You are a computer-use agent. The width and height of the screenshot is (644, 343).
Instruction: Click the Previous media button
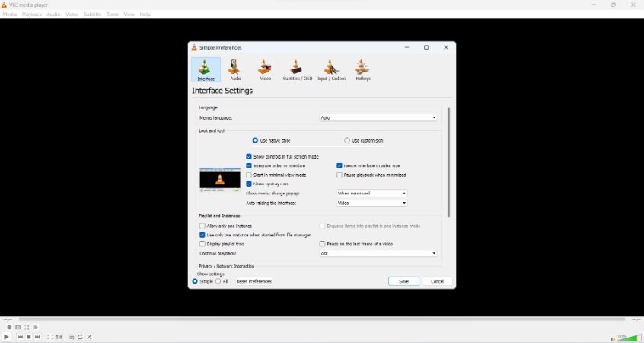20,337
